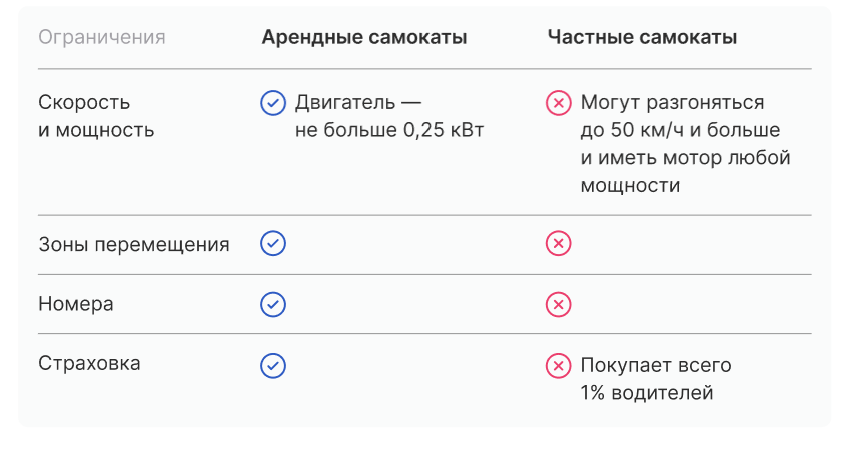Screen dimensions: 855x459
Task: Click the Скорость и мощность row label
Action: (x=96, y=116)
